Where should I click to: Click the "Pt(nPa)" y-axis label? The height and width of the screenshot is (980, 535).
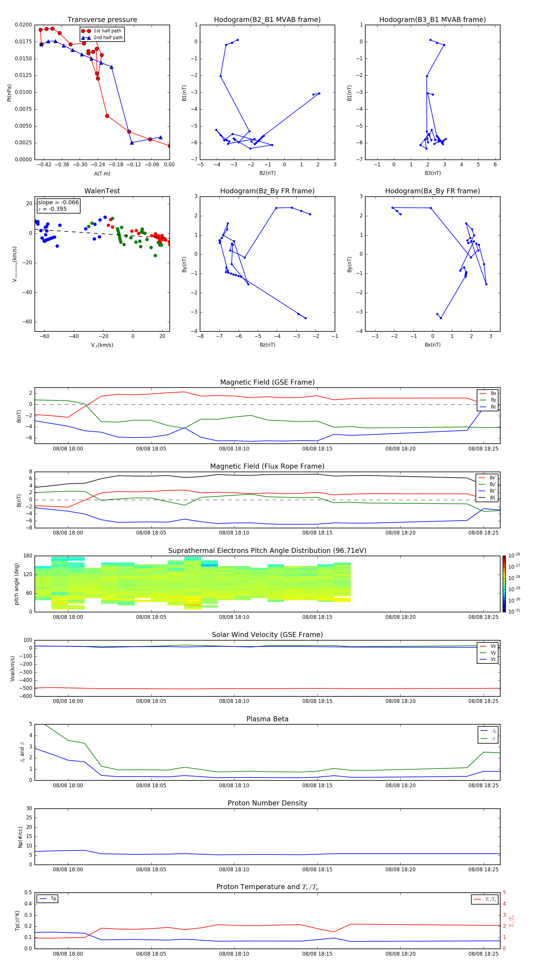coord(9,93)
